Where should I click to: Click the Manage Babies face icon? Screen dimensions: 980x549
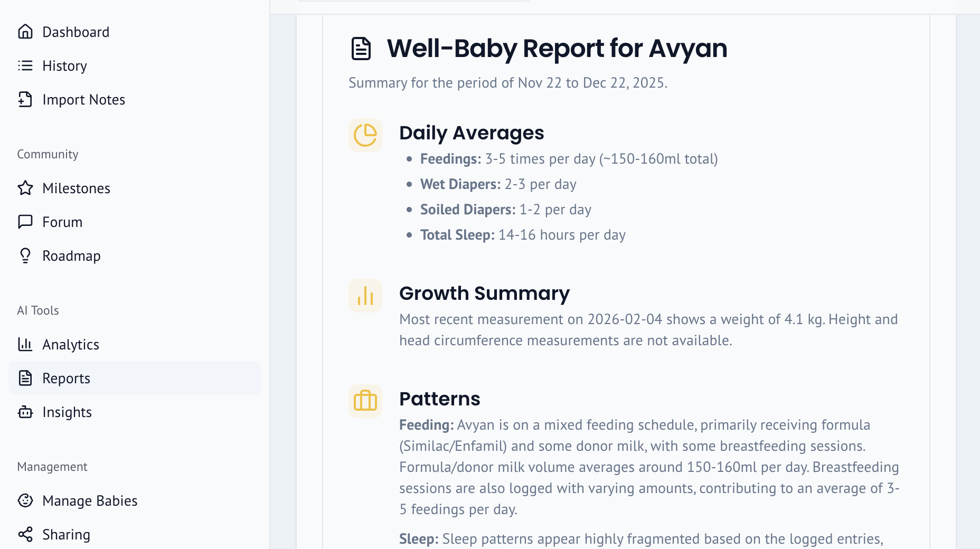coord(25,500)
